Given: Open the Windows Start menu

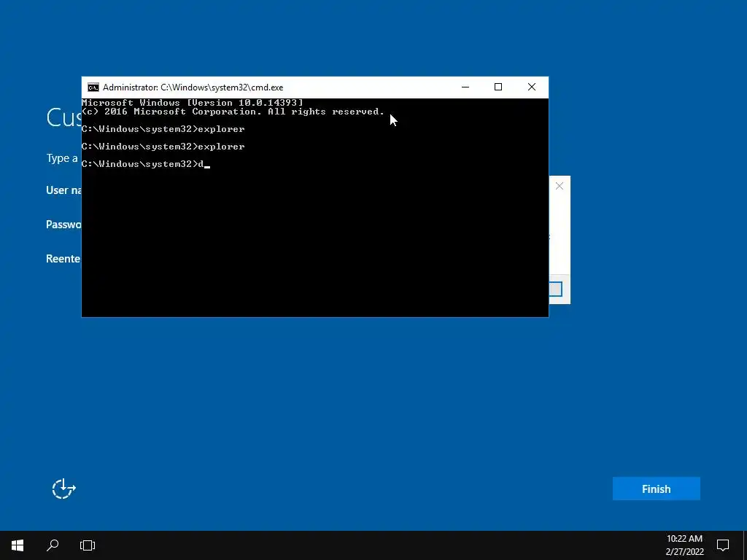Looking at the screenshot, I should 18,545.
